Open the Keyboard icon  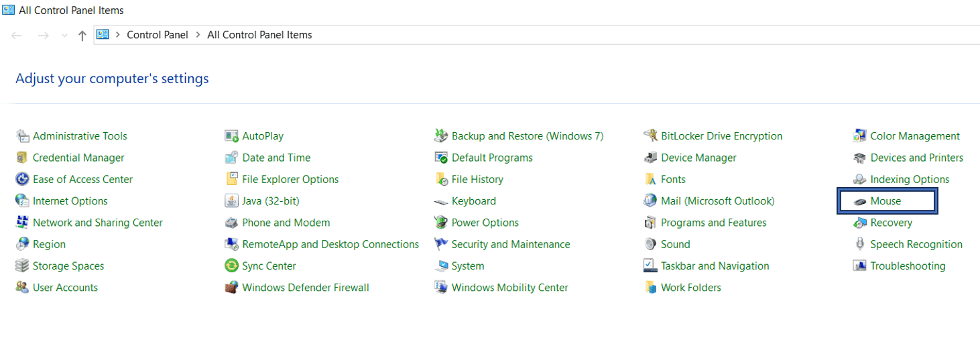pos(441,201)
